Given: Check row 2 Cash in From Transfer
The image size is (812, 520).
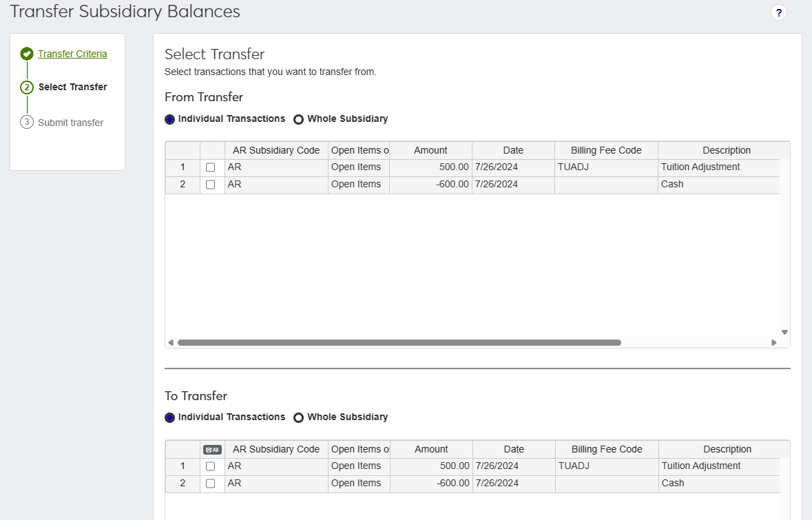Looking at the screenshot, I should (210, 185).
